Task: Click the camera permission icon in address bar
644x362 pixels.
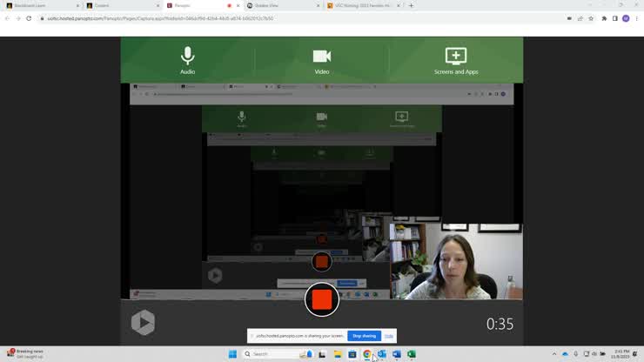Action: click(x=569, y=18)
